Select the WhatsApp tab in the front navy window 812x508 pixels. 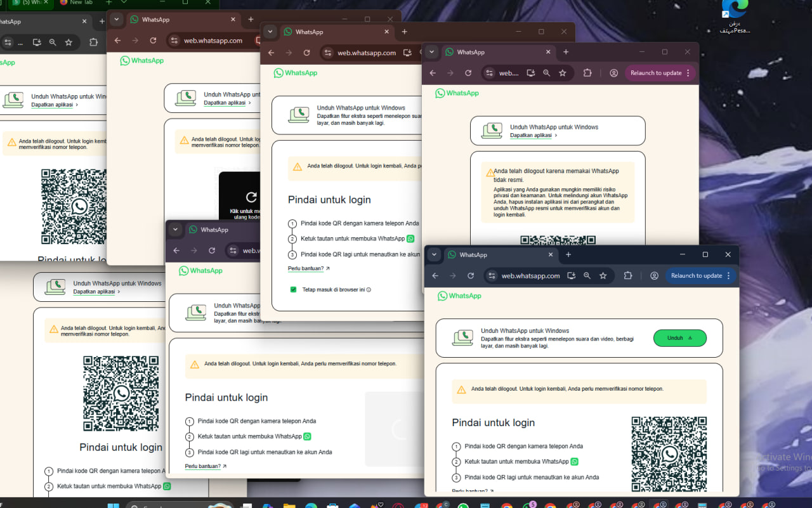(x=501, y=254)
